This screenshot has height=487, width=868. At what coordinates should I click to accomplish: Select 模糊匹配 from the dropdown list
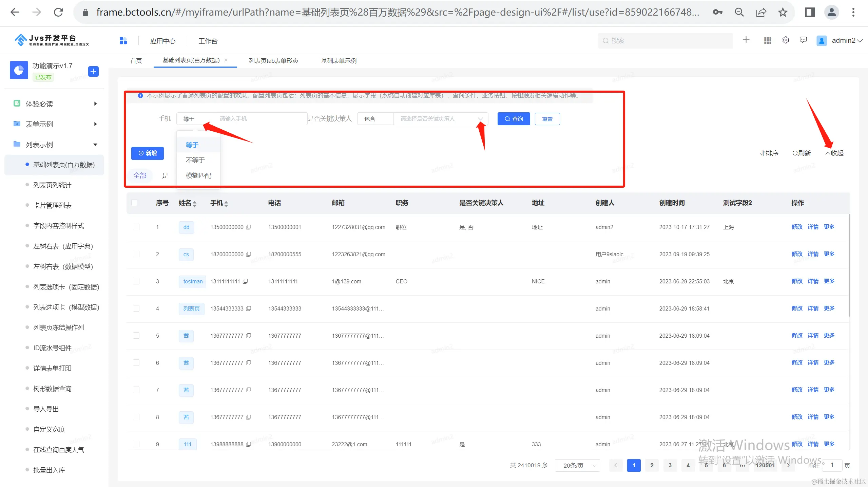point(198,175)
